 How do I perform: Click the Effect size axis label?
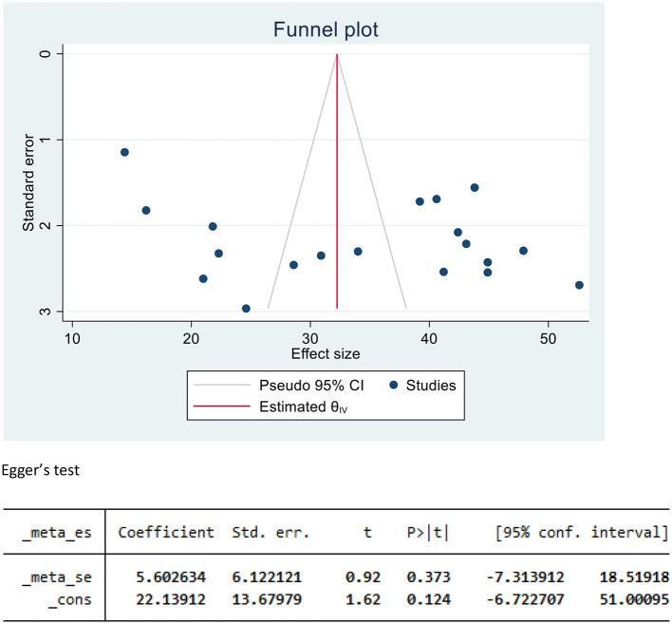coord(325,354)
